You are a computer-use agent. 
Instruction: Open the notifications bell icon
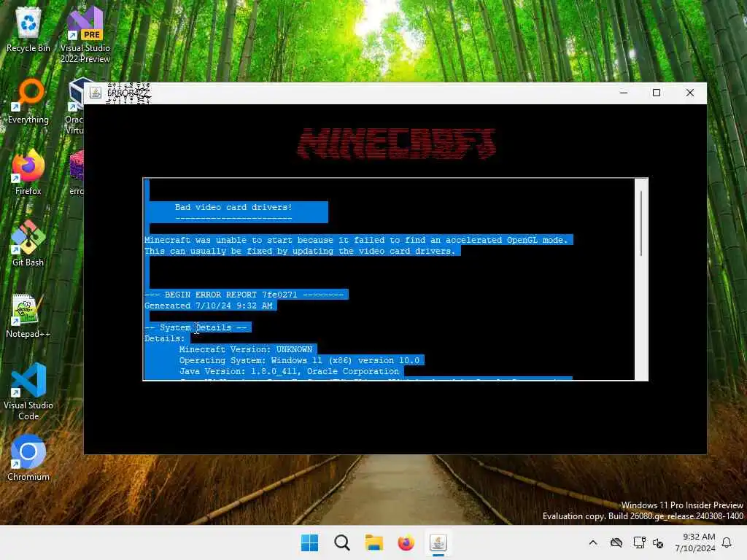click(x=727, y=542)
